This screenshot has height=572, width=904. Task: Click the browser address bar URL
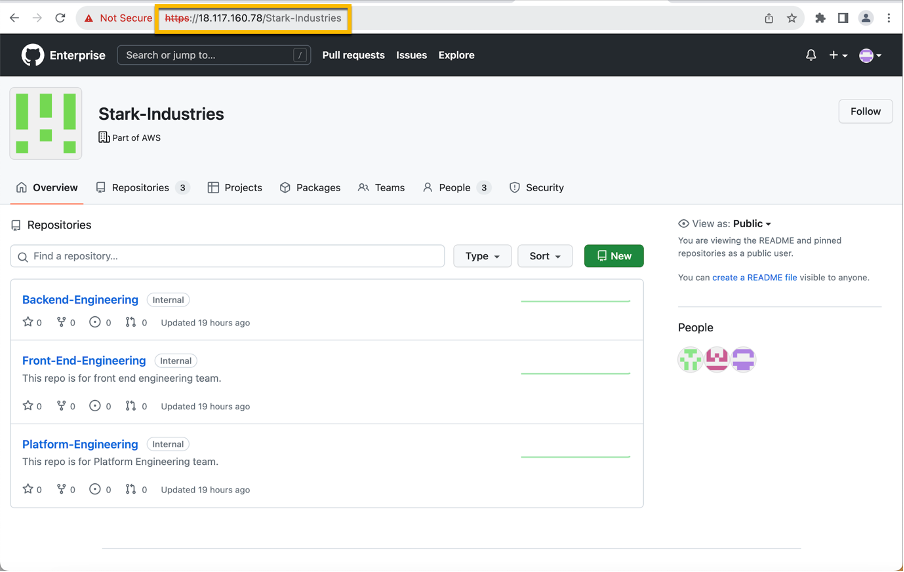coord(253,18)
